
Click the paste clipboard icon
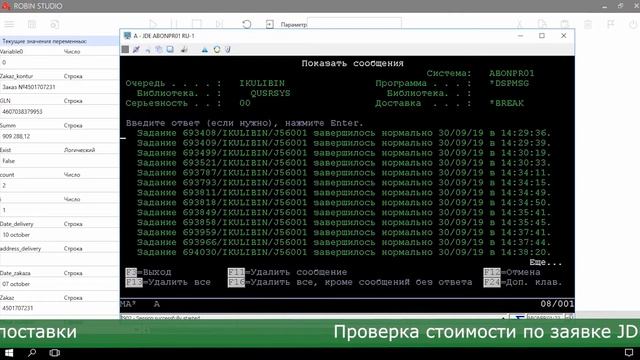pos(565,24)
